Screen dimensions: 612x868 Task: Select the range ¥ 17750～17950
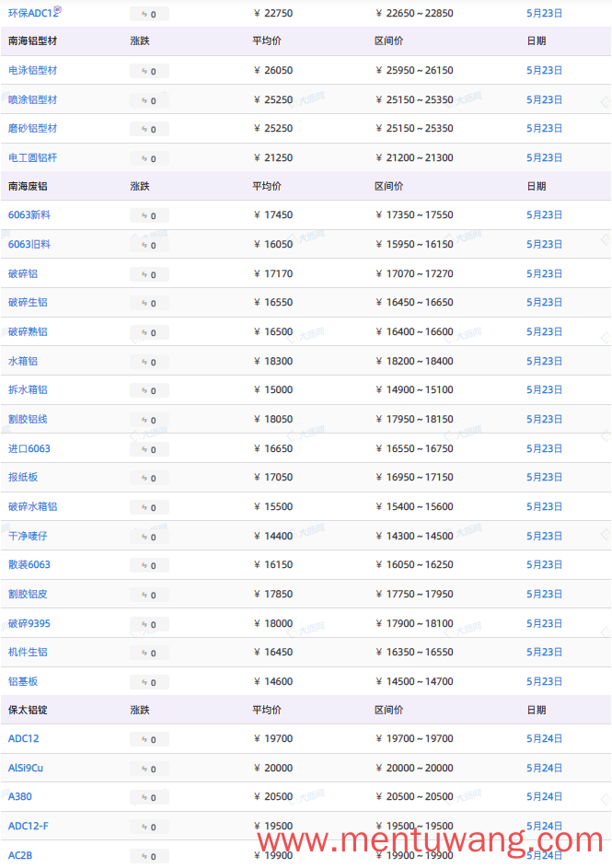point(414,594)
